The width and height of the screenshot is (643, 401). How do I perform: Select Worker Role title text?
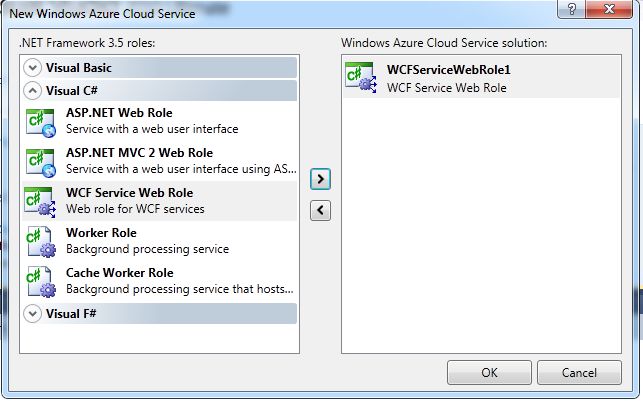coord(101,233)
